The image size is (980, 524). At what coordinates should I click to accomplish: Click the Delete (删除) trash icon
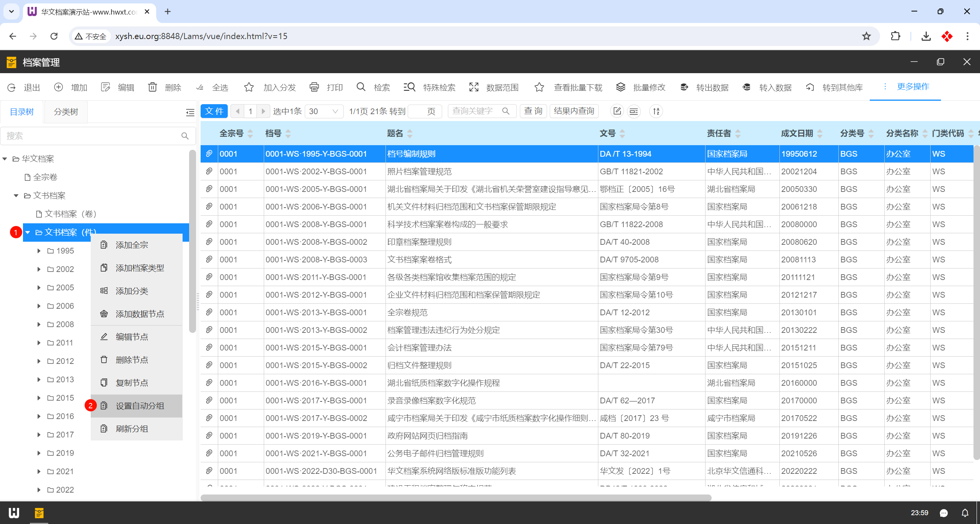[x=152, y=87]
